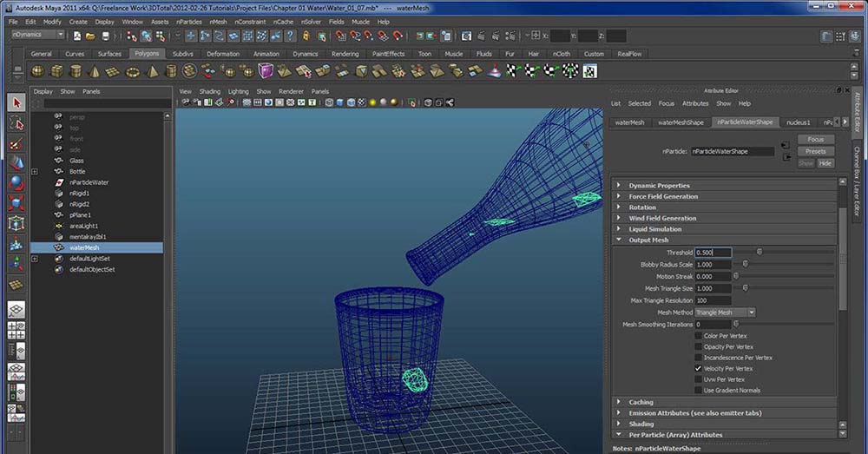This screenshot has height=454, width=868.
Task: Select waterMesh in the outliner
Action: [x=84, y=247]
